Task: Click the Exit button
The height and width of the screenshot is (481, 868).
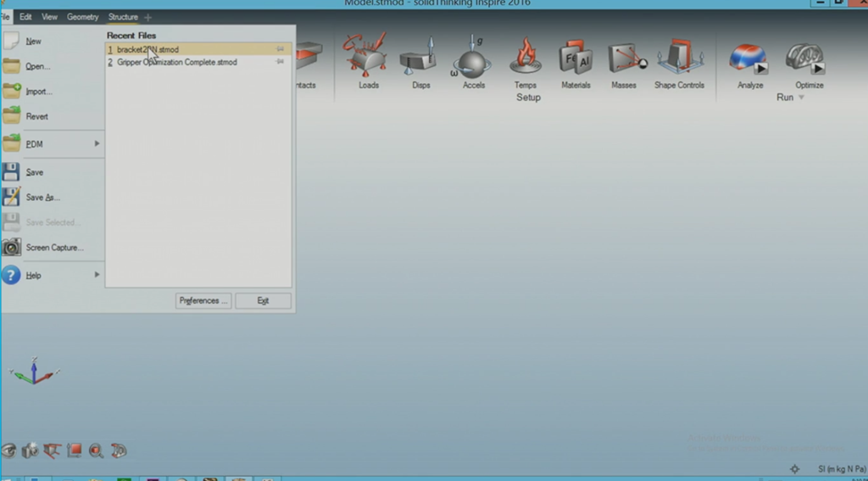Action: tap(263, 301)
